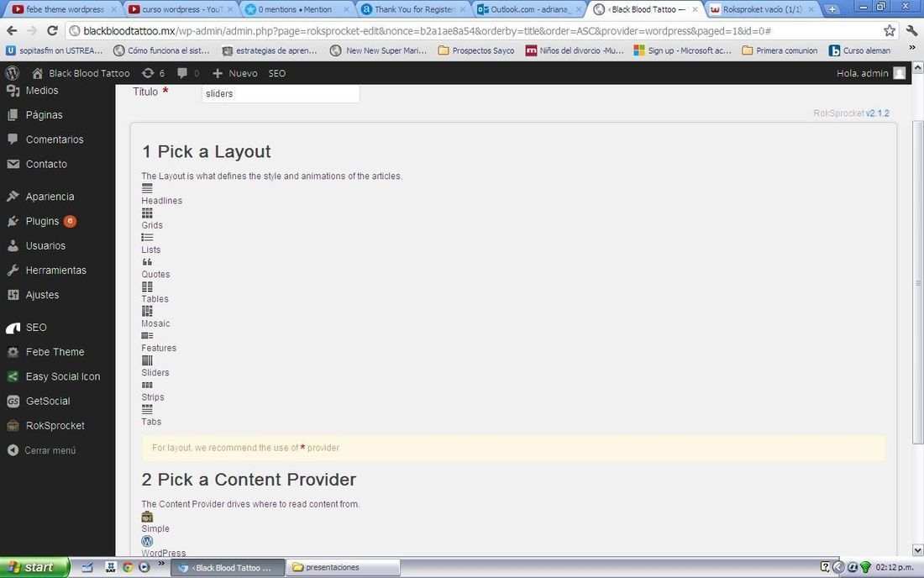Open a new browser tab

click(832, 9)
